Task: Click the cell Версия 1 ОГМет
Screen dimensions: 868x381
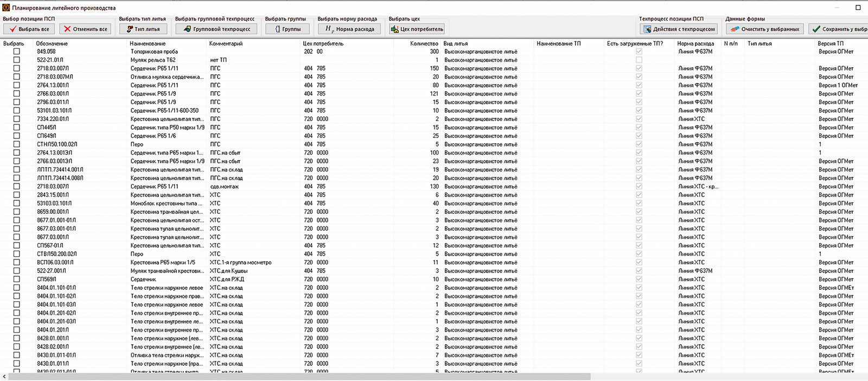Action: click(838, 85)
